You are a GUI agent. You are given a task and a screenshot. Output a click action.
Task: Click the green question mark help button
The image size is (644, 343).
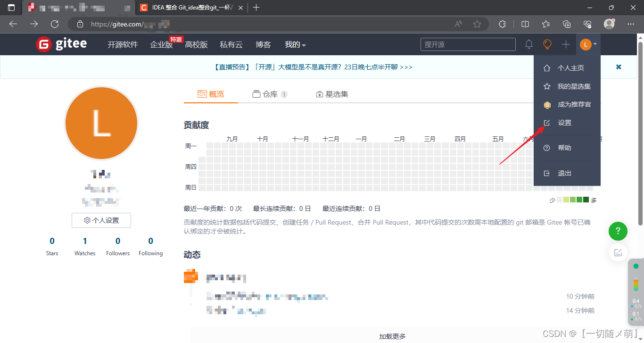coord(618,231)
